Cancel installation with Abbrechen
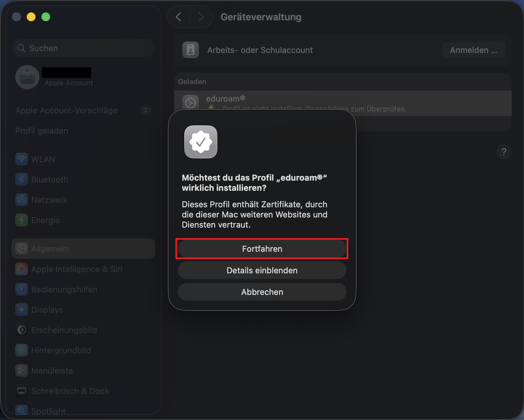Screen dimensions: 524x420 [262, 292]
